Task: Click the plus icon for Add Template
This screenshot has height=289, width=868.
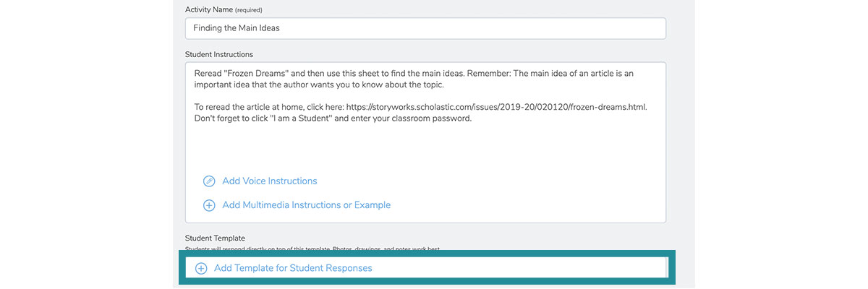Action: tap(201, 268)
